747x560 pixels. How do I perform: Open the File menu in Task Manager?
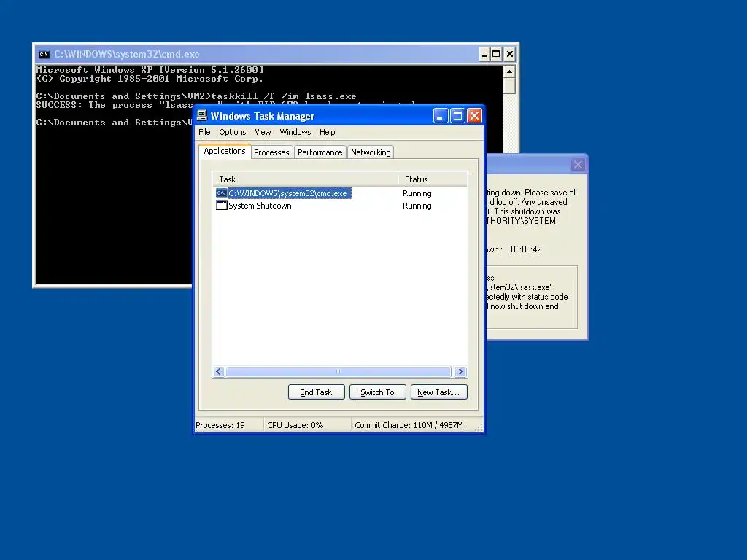pos(204,132)
